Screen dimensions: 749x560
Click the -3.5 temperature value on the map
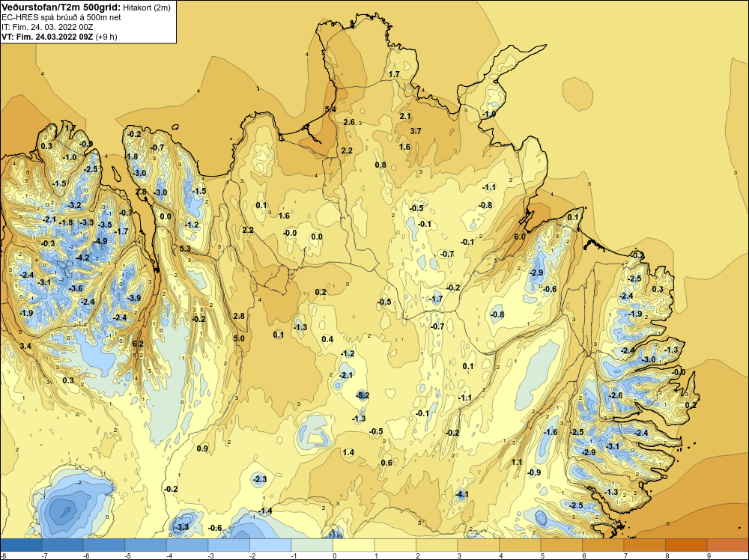(x=105, y=225)
